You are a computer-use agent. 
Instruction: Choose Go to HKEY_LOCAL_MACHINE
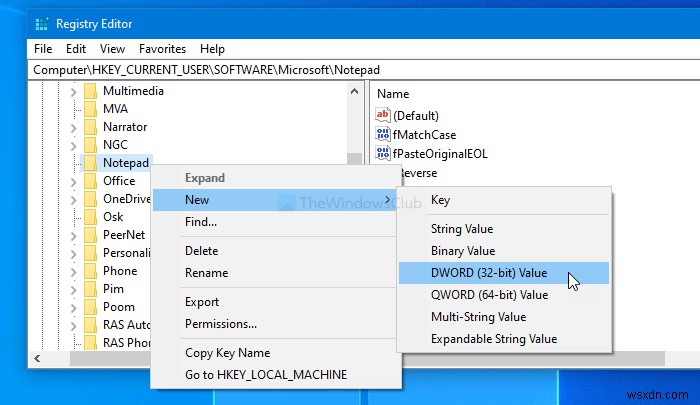pyautogui.click(x=275, y=375)
